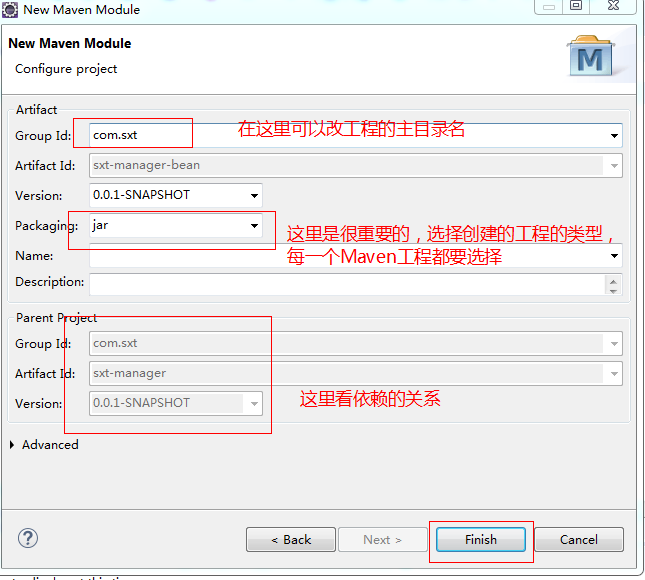The height and width of the screenshot is (580, 645).
Task: Open the sxt-manager-bean Artifact Id dropdown arrow
Action: (614, 166)
